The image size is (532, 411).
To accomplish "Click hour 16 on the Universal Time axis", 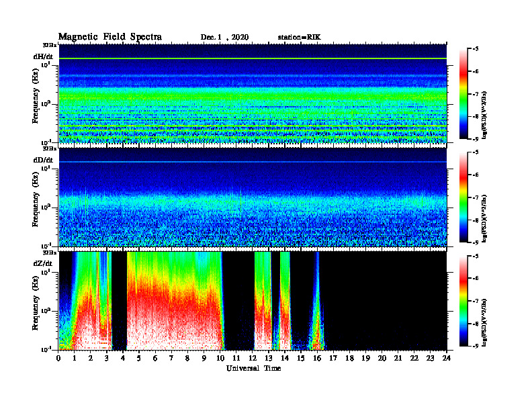I will point(317,359).
